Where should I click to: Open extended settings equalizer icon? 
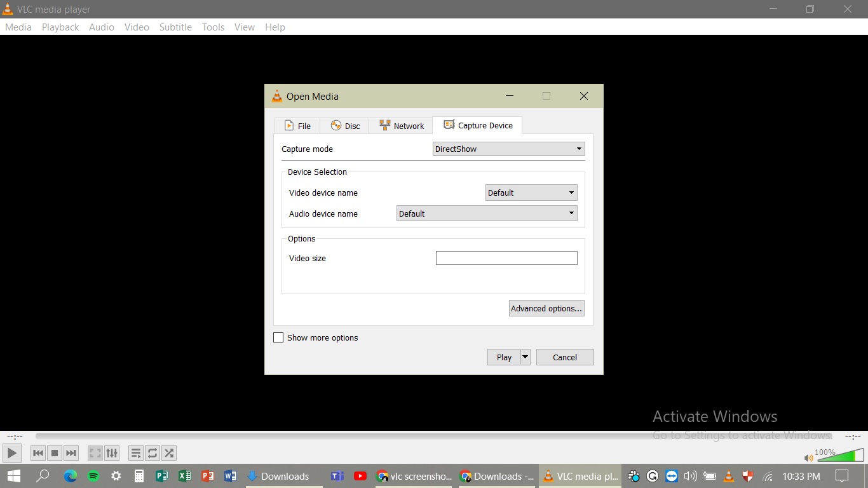pos(112,453)
